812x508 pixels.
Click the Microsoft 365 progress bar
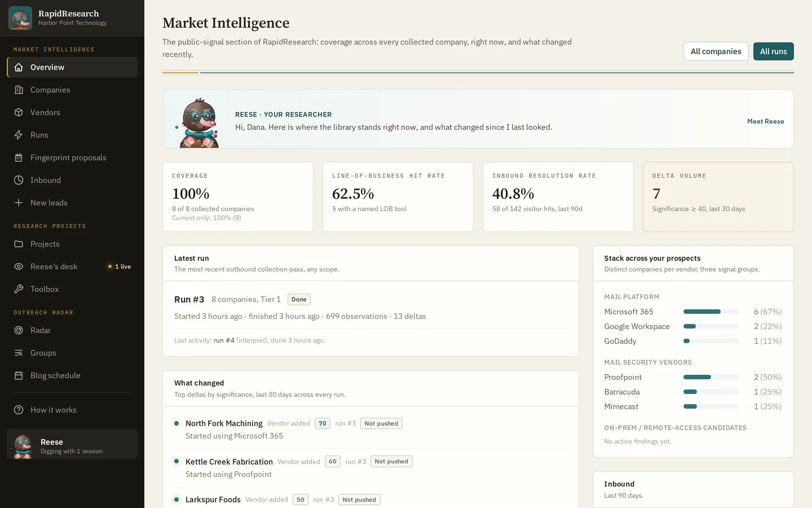click(711, 312)
